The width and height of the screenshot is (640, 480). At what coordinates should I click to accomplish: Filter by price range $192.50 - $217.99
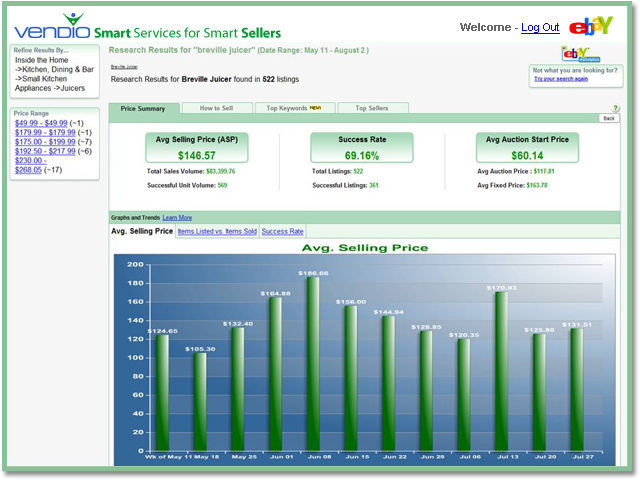tap(45, 151)
